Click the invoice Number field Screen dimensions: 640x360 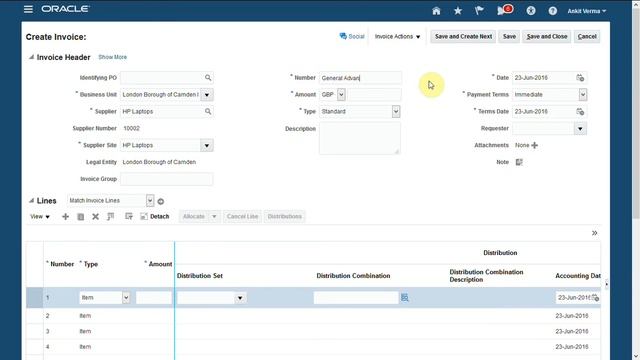360,78
